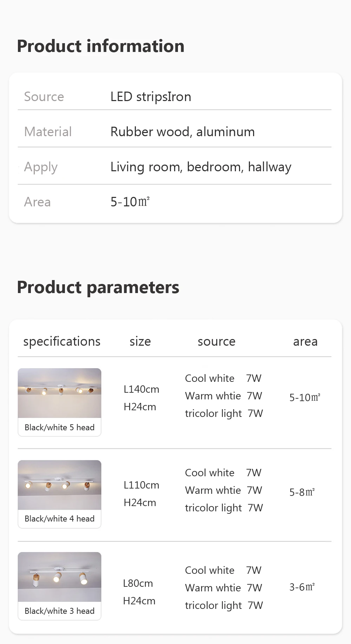The height and width of the screenshot is (644, 351).
Task: Click the 3 head light thumbnail image
Action: click(60, 577)
